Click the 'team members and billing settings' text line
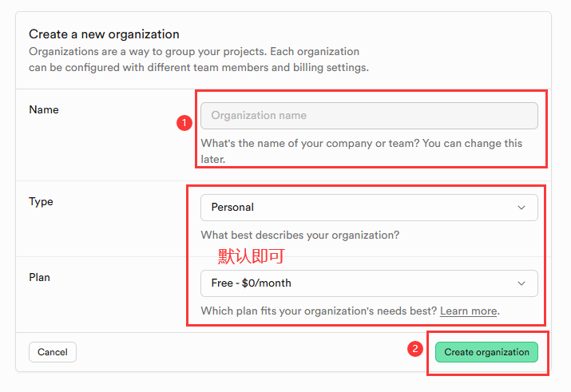Image resolution: width=571 pixels, height=392 pixels. click(x=199, y=68)
